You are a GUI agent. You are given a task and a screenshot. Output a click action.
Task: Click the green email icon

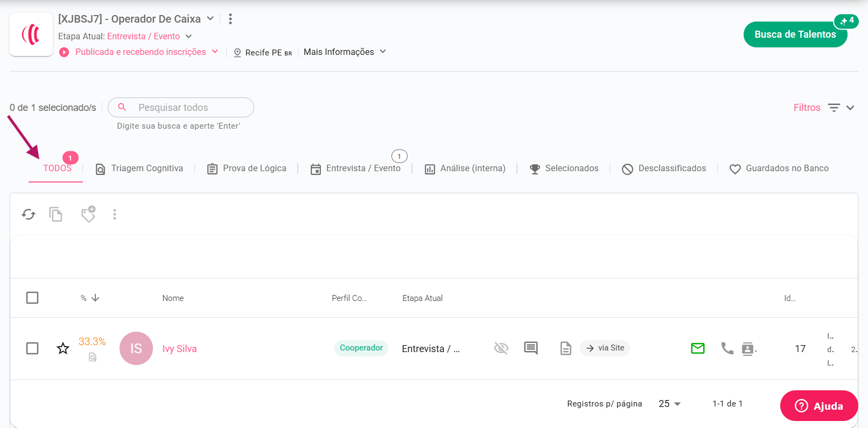tap(698, 348)
